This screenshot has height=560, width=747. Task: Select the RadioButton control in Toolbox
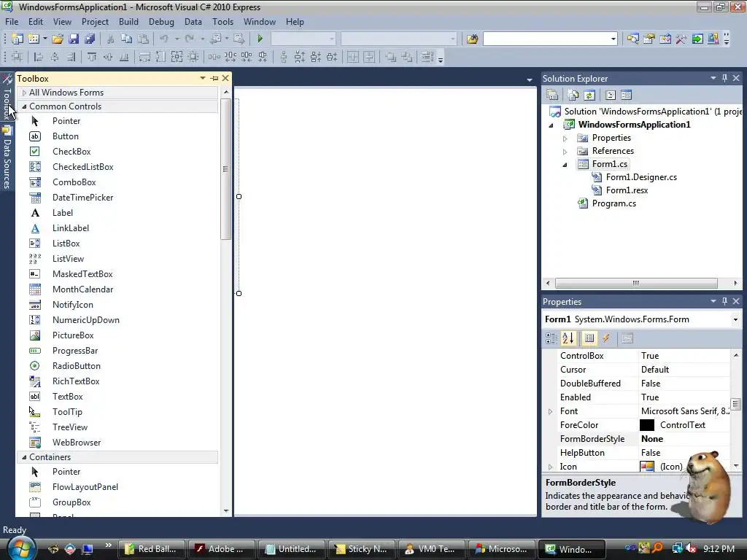(x=76, y=366)
